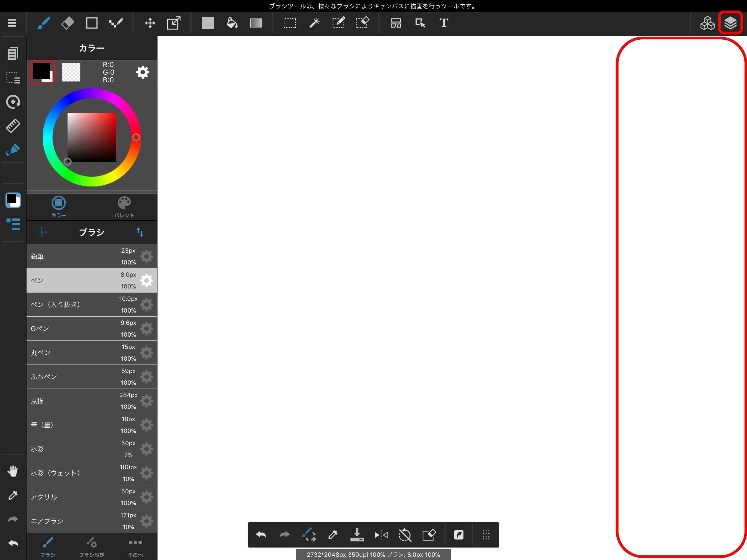Select the Selection Eraser tool
The height and width of the screenshot is (560, 747).
tap(362, 23)
